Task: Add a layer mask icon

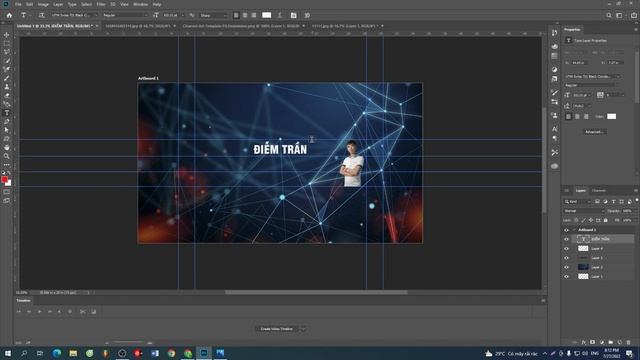Action: tap(593, 342)
